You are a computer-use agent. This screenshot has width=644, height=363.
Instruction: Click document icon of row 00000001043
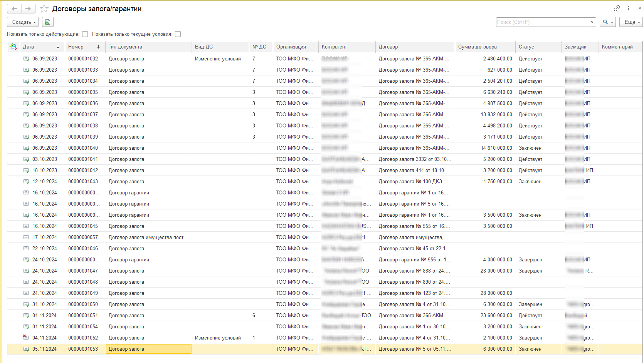click(26, 181)
